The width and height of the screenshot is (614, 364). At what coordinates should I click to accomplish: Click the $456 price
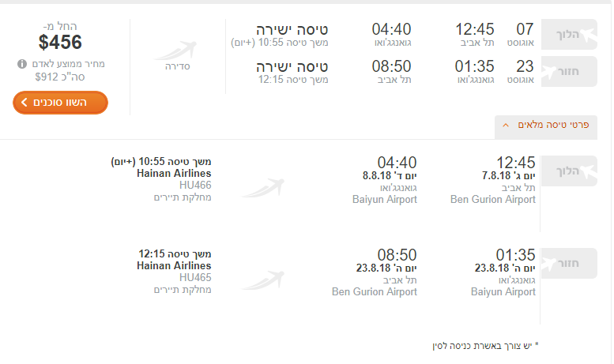pyautogui.click(x=60, y=42)
